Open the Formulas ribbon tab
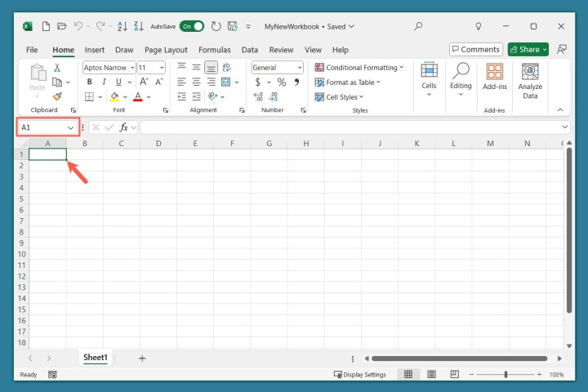This screenshot has height=392, width=588. (214, 50)
